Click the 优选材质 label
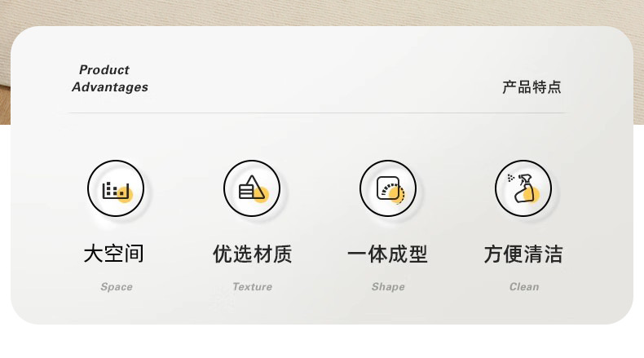Screen dimensions: 644x358 coord(252,254)
